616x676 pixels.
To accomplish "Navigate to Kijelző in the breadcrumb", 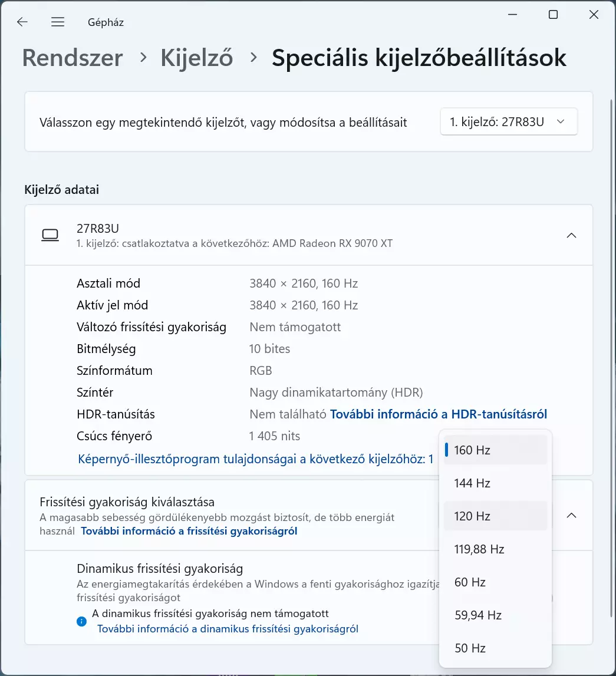I will pos(196,58).
